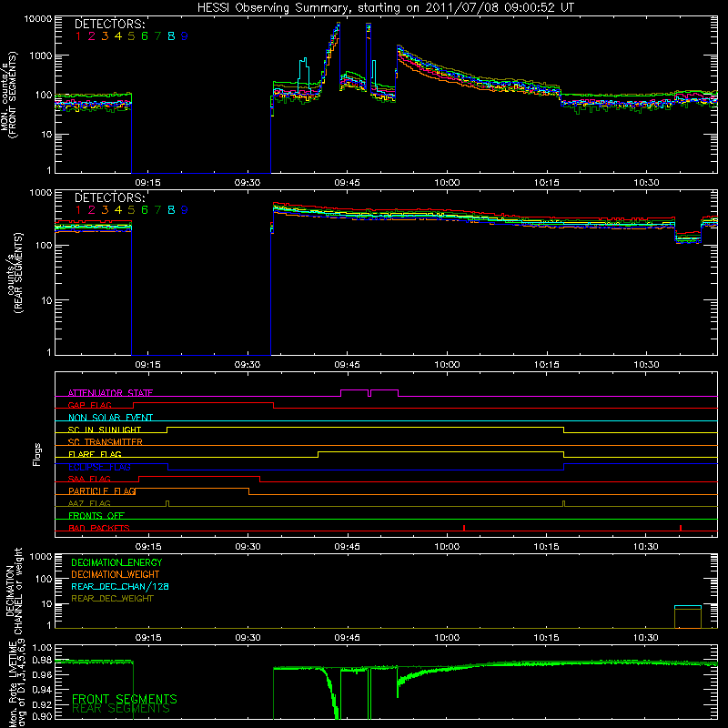Click rear segments counts/s y-axis title
The image size is (728, 728).
pyautogui.click(x=14, y=274)
